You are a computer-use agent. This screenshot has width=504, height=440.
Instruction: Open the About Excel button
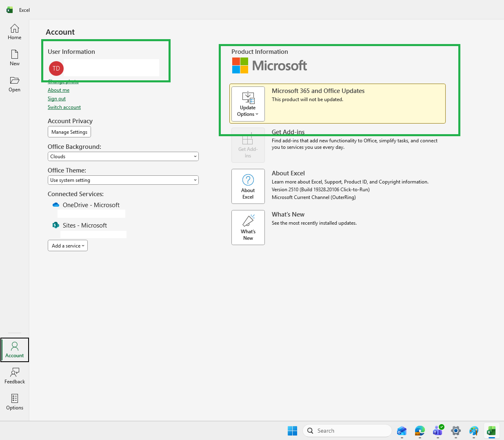[248, 186]
